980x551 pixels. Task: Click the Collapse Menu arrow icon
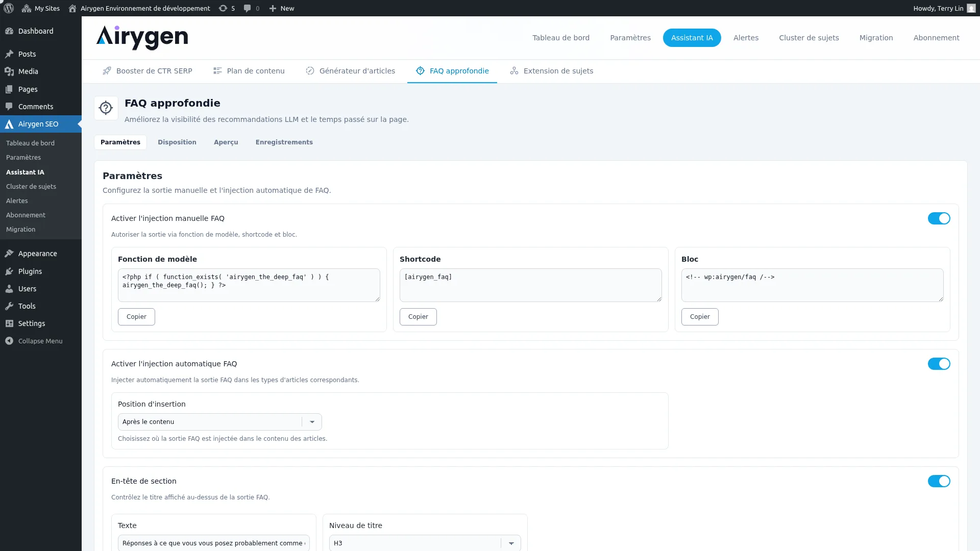point(9,341)
